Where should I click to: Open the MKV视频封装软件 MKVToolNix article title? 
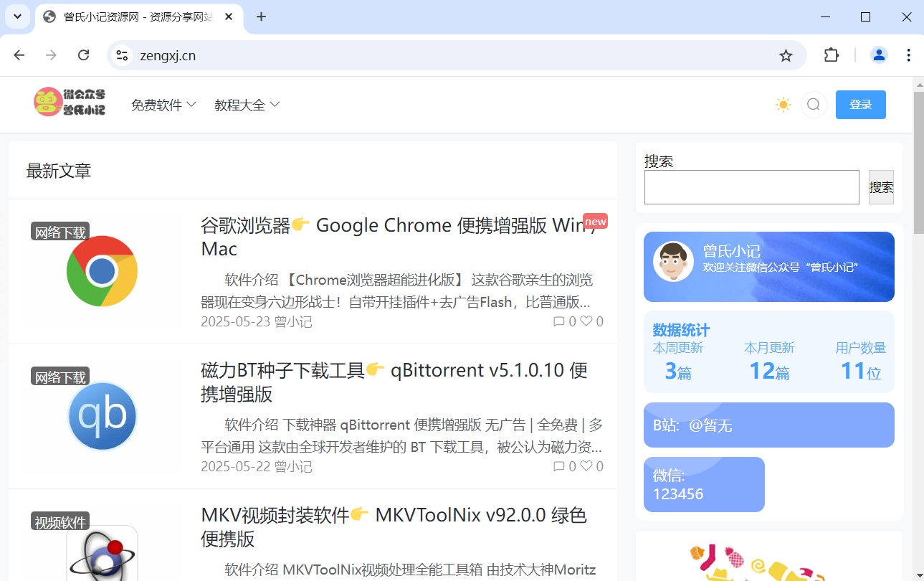click(x=394, y=526)
